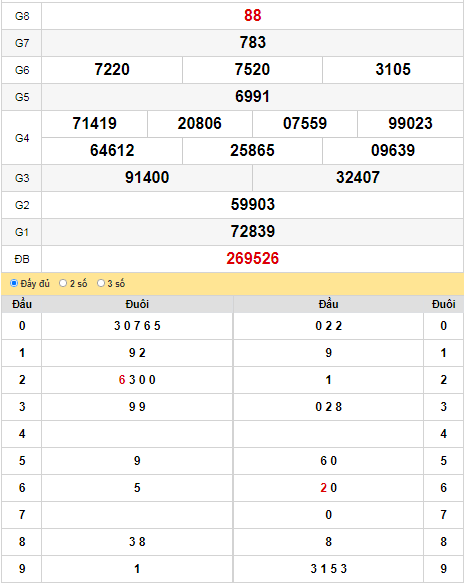Click the G7 row label

coord(22,43)
